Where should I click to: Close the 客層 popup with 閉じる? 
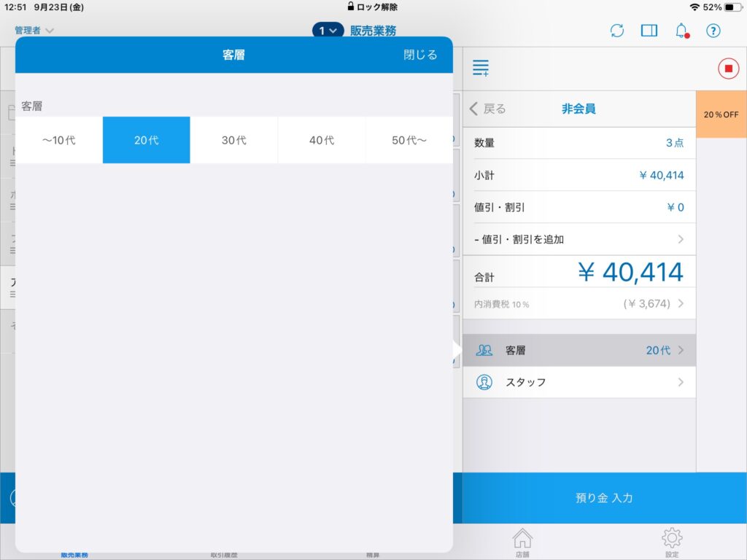click(420, 55)
